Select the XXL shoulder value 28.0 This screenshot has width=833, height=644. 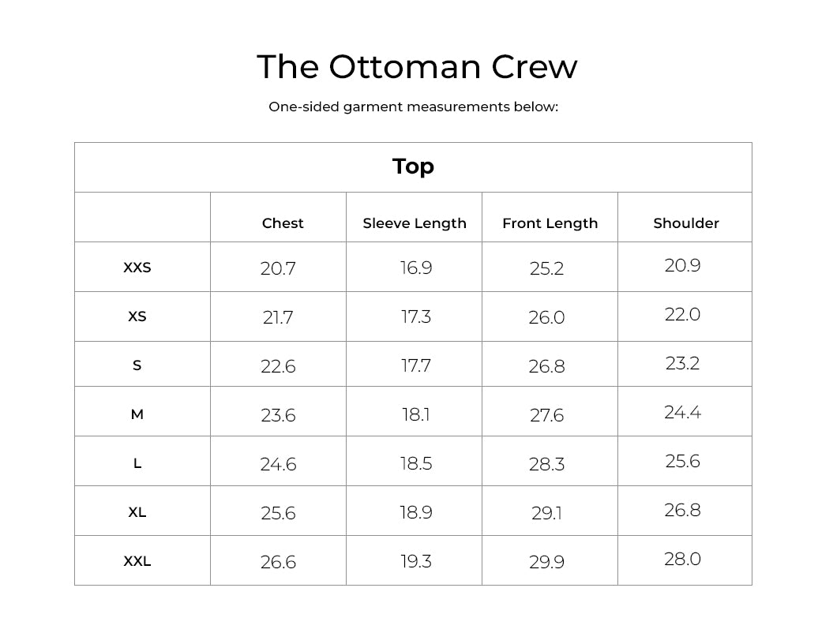(682, 560)
